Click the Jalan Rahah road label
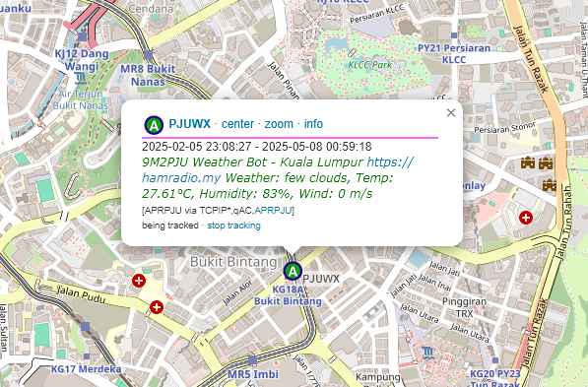This screenshot has width=588, height=387. (x=565, y=221)
